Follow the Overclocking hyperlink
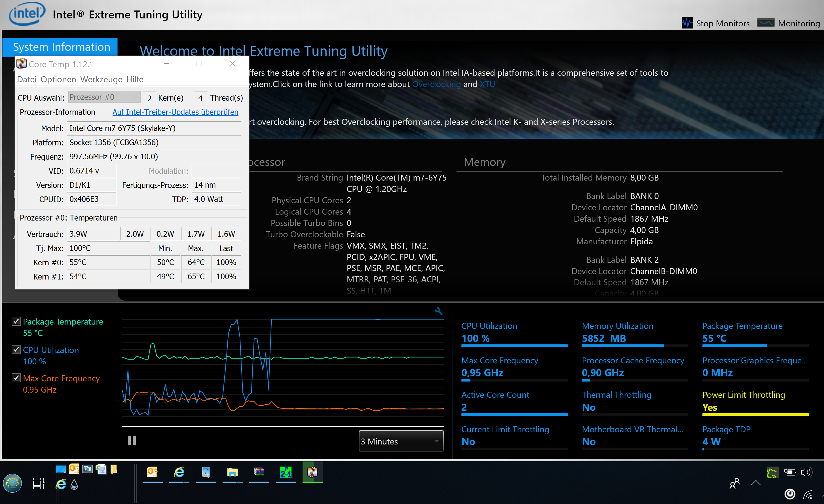The height and width of the screenshot is (504, 824). (436, 84)
